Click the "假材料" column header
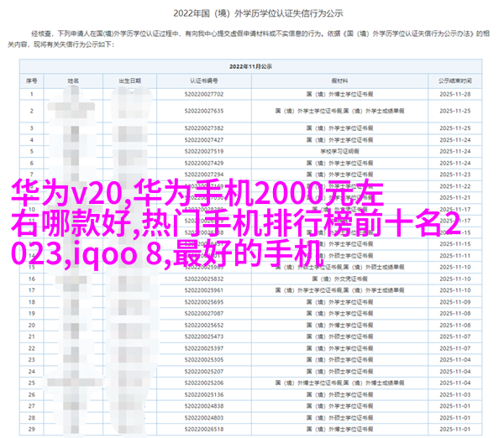 pyautogui.click(x=339, y=81)
